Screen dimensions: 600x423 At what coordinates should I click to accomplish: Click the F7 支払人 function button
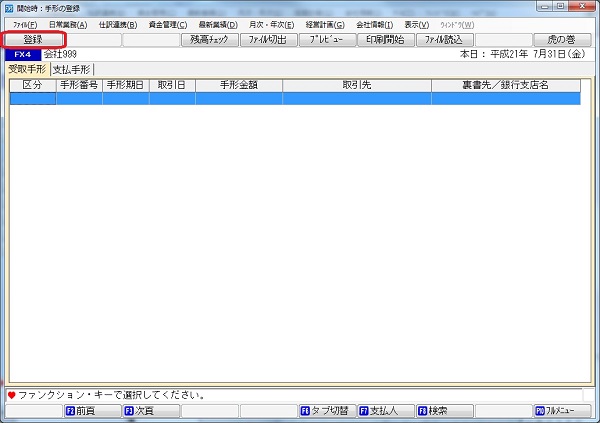point(386,411)
